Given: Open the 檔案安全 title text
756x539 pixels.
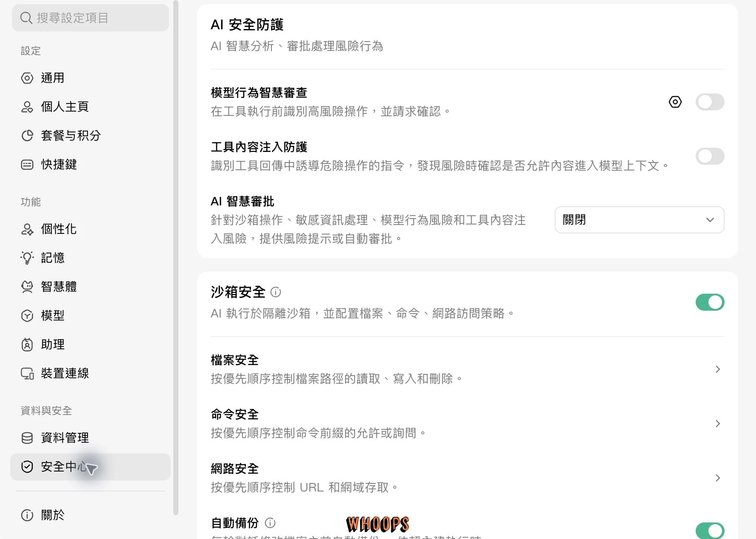Looking at the screenshot, I should click(234, 360).
